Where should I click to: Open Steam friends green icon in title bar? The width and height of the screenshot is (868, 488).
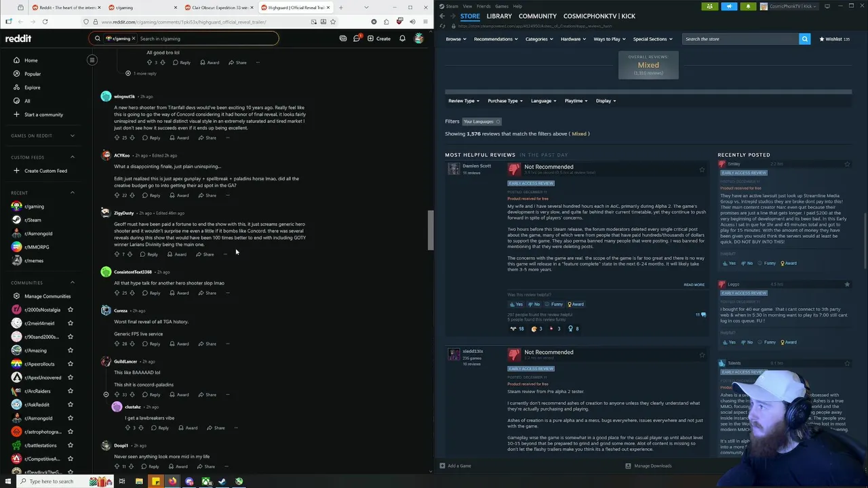[x=710, y=6]
